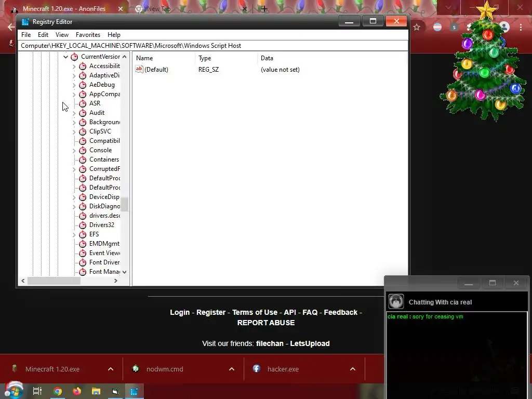The width and height of the screenshot is (532, 399).
Task: Click the CurrentVersion key's ornament icon
Action: point(74,57)
